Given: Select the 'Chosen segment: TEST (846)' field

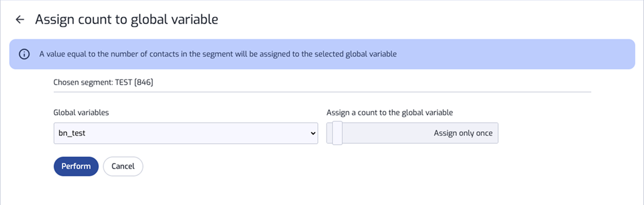Looking at the screenshot, I should pos(322,82).
